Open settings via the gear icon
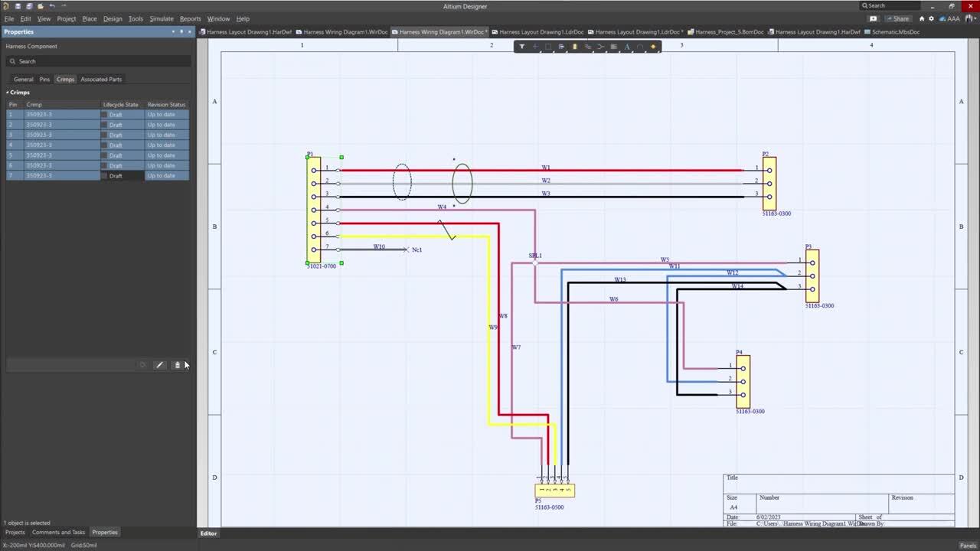This screenshot has width=980, height=551. point(931,18)
